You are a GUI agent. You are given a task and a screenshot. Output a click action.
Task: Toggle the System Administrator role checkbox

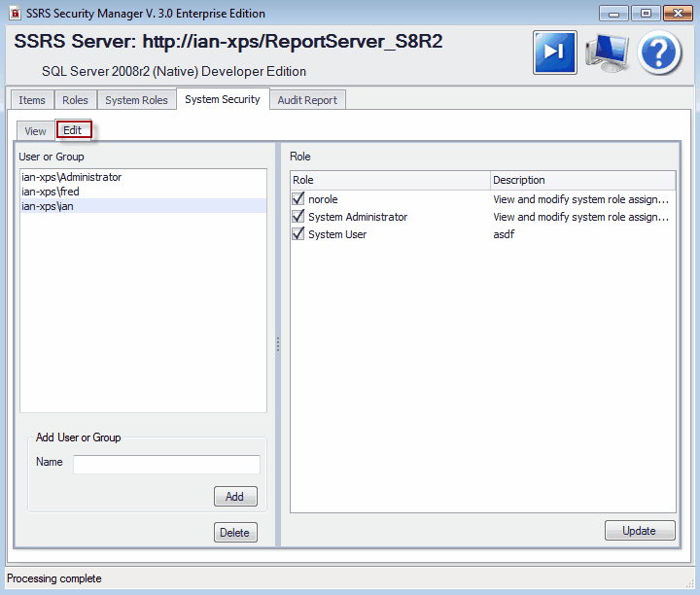(297, 217)
